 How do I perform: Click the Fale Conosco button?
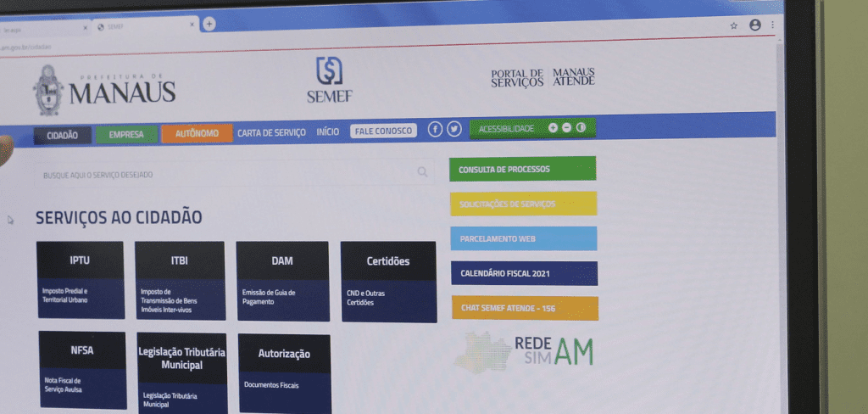(384, 131)
